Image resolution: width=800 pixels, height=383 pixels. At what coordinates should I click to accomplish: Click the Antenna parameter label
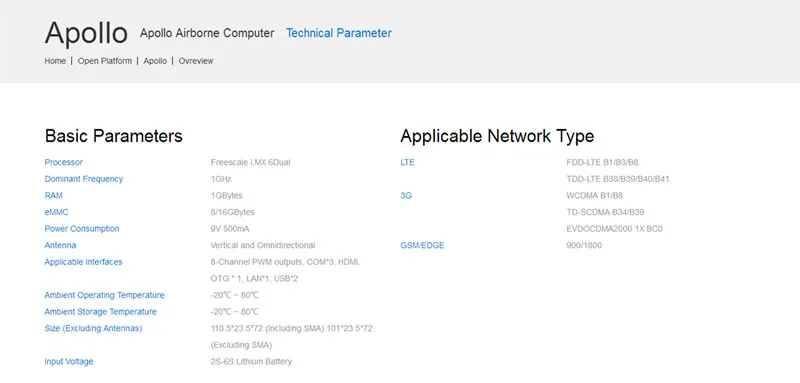coord(60,245)
